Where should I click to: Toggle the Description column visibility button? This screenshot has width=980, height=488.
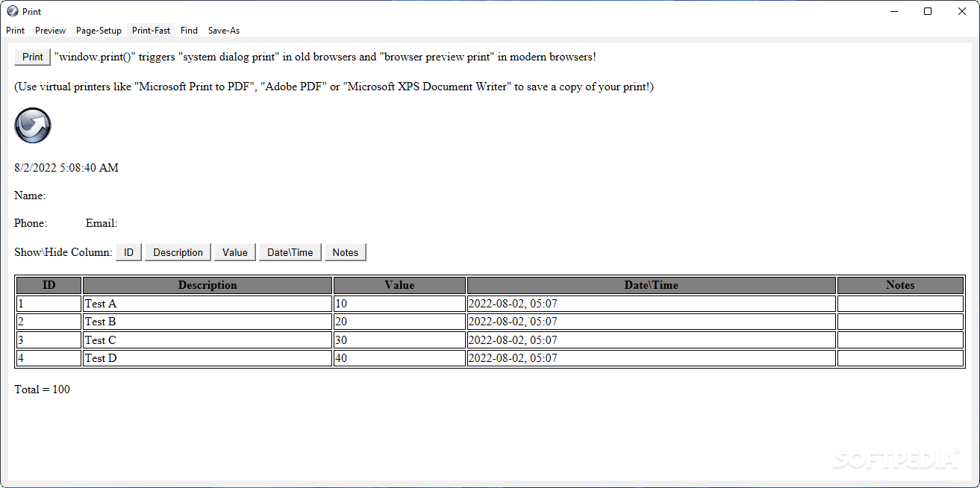[178, 252]
